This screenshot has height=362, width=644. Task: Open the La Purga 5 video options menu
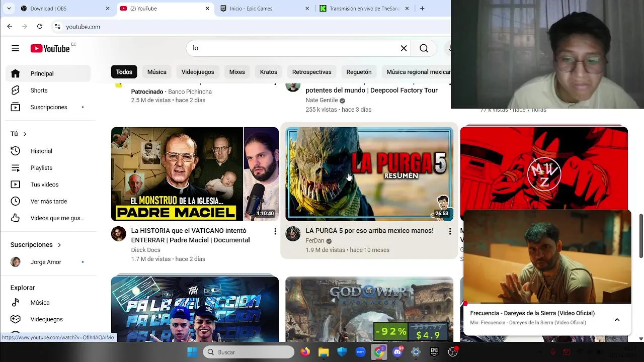[450, 231]
